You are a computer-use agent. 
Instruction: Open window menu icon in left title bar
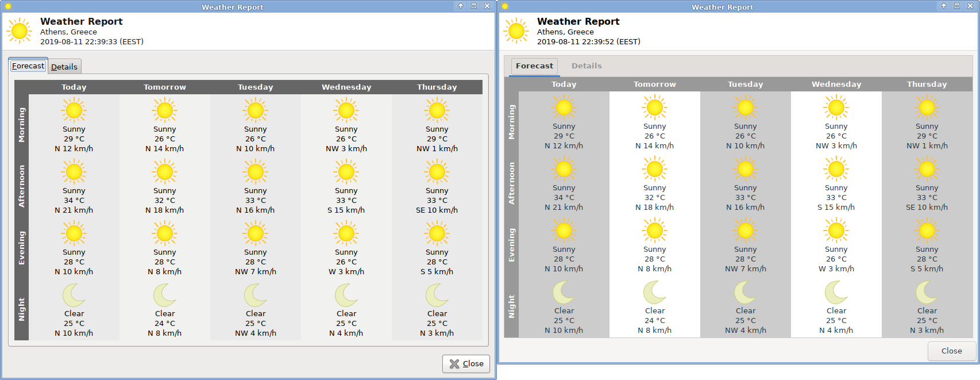pyautogui.click(x=8, y=6)
